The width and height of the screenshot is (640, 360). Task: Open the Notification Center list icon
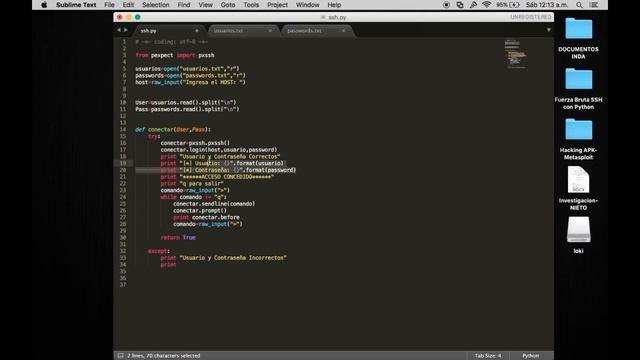click(594, 5)
